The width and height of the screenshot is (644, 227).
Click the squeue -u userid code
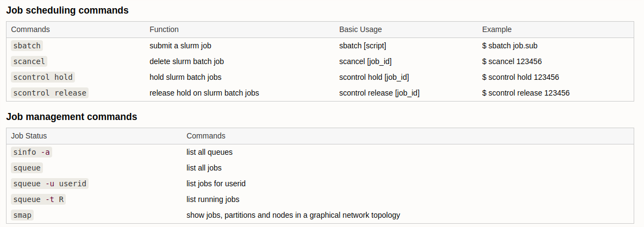pos(49,184)
